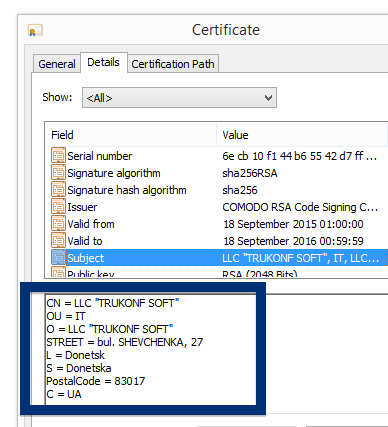
Task: Click the sha256 hash algorithm value
Action: [x=240, y=190]
